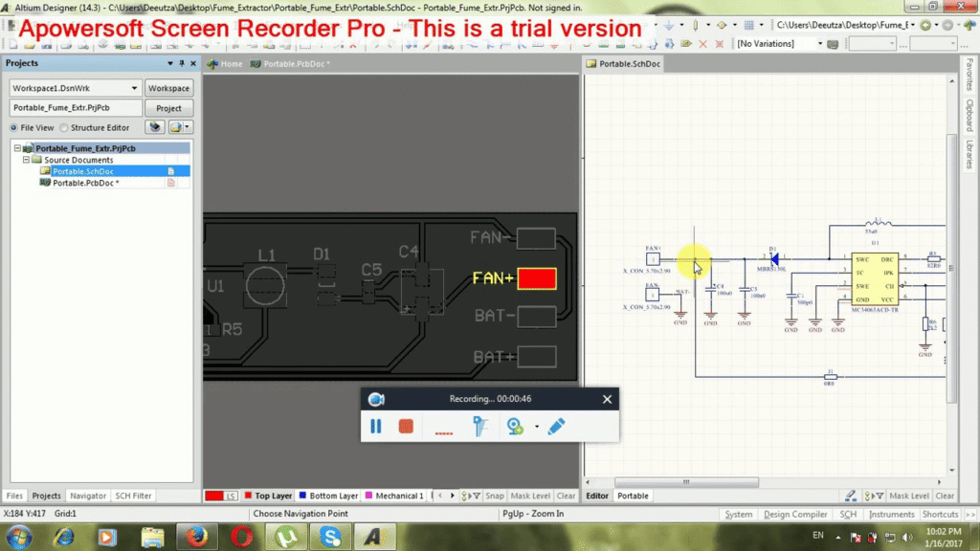The width and height of the screenshot is (980, 551).
Task: Open the Navigator panel tab
Action: [x=88, y=496]
